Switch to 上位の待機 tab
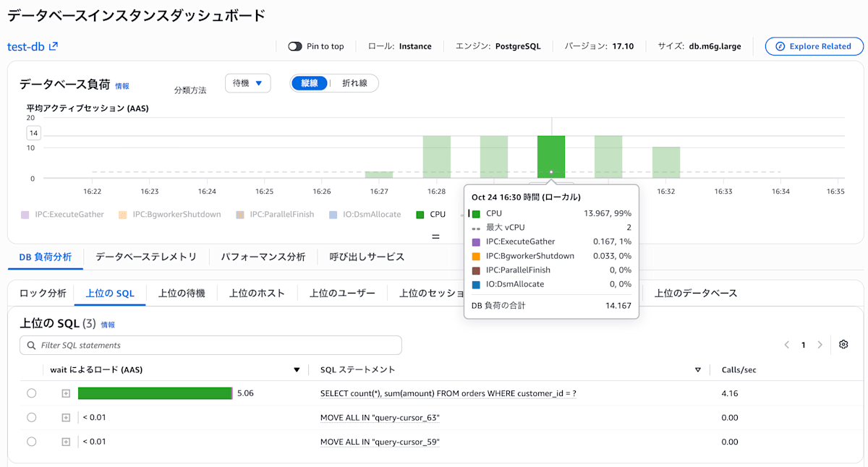The width and height of the screenshot is (868, 467). pyautogui.click(x=182, y=294)
